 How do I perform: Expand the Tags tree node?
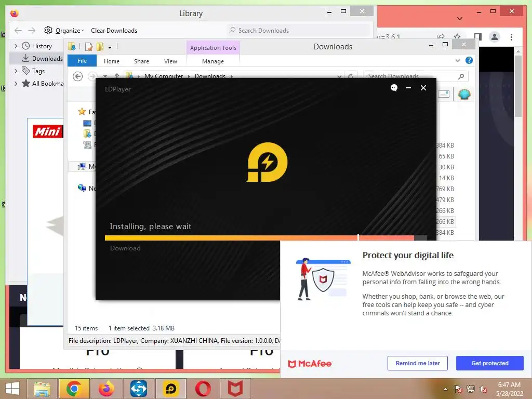[16, 71]
